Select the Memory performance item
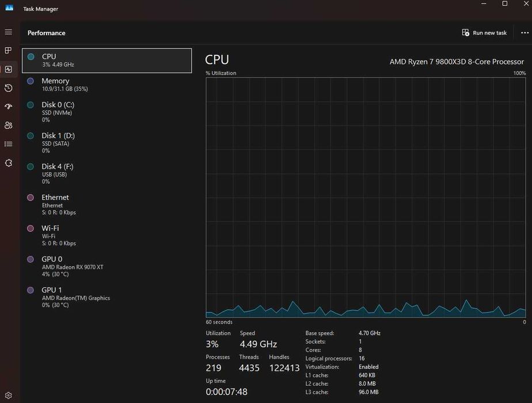Image resolution: width=532 pixels, height=403 pixels. point(107,85)
